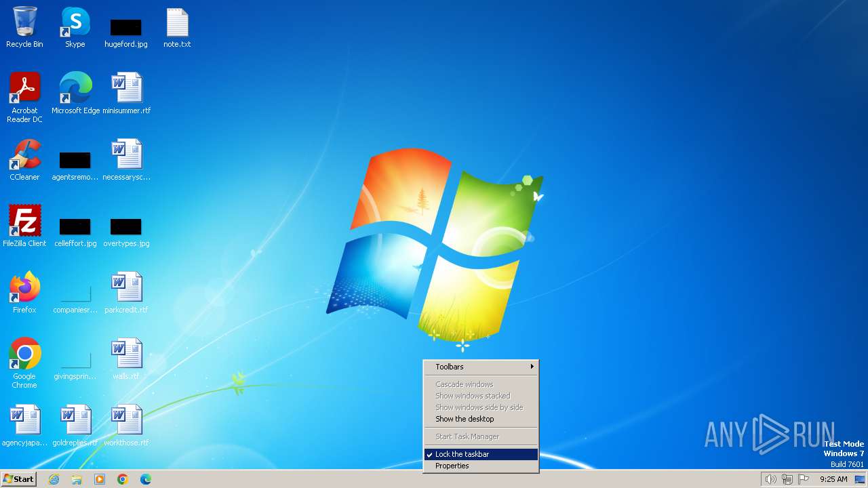Open Windows Explorer from the taskbar

[x=77, y=479]
